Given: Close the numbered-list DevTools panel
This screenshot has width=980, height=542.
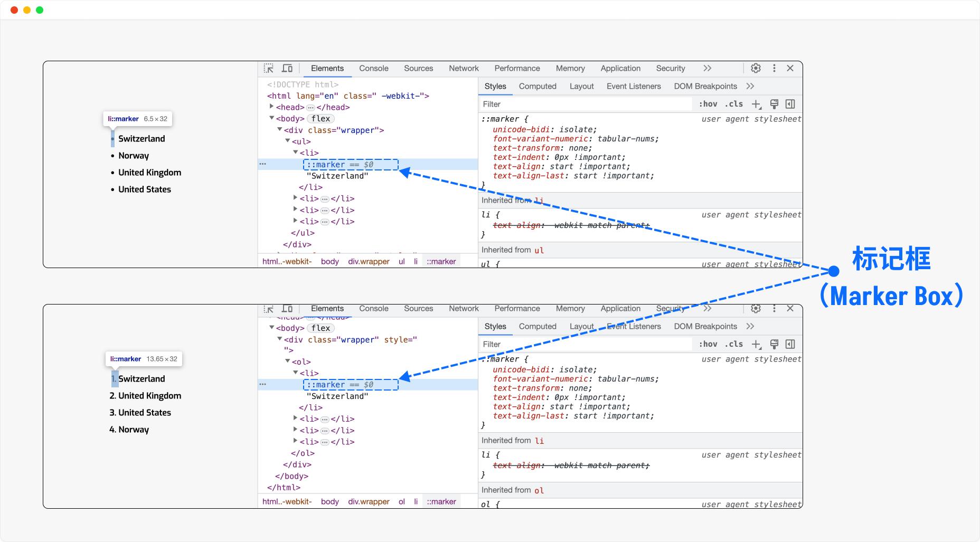Looking at the screenshot, I should (x=790, y=308).
